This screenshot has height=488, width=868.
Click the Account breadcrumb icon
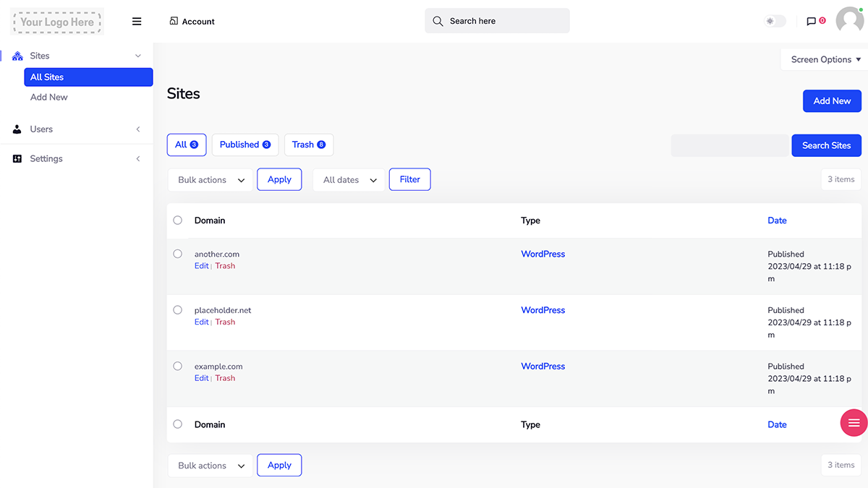tap(174, 21)
